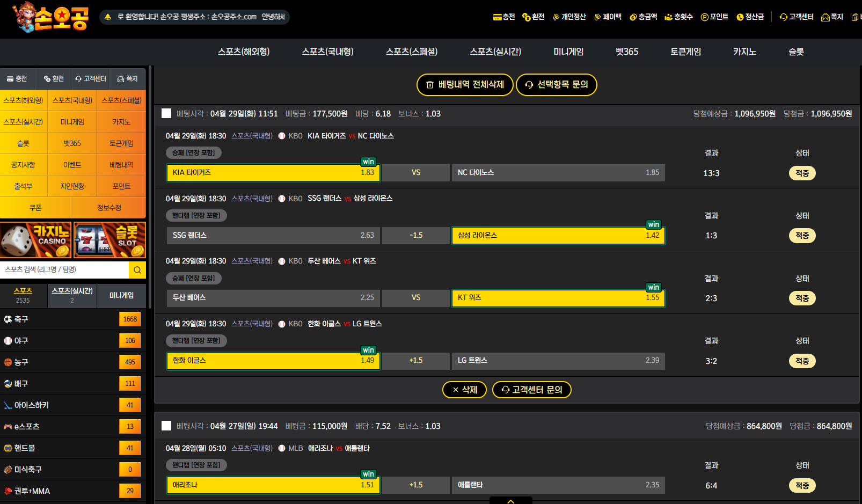Viewport: 862px width, 504px height.
Task: Check the 04월 27일 19:44 bet checkbox
Action: [x=166, y=426]
